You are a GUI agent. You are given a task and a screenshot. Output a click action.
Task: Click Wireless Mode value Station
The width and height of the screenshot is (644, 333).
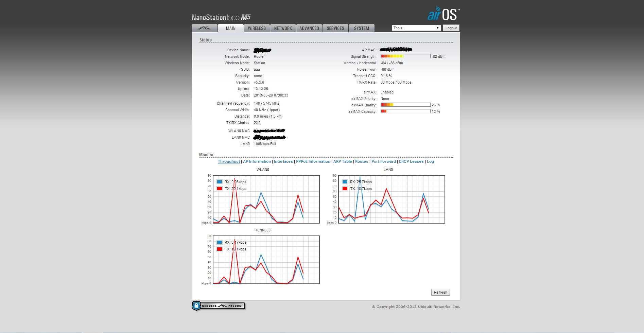pyautogui.click(x=259, y=63)
